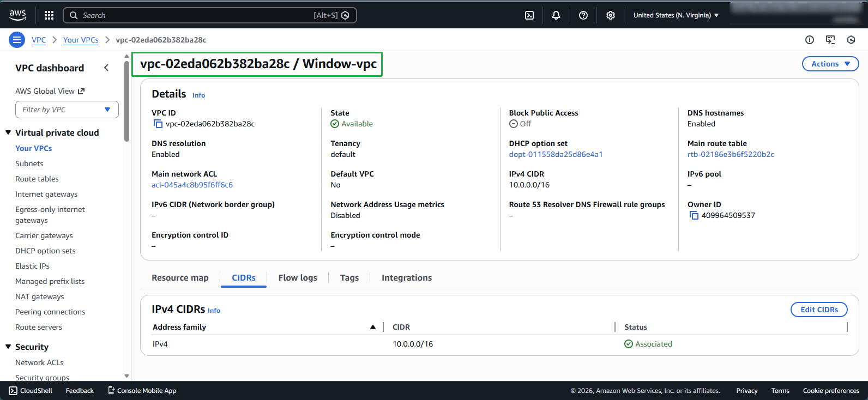Open the Privacy footer link

tap(747, 391)
